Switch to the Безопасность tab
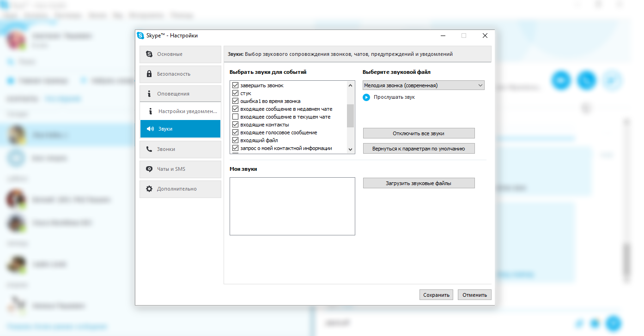Viewport: 644px width, 336px height. (x=181, y=74)
